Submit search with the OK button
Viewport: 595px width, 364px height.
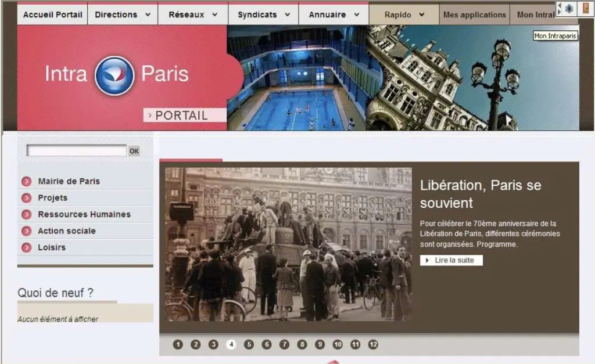tap(134, 151)
